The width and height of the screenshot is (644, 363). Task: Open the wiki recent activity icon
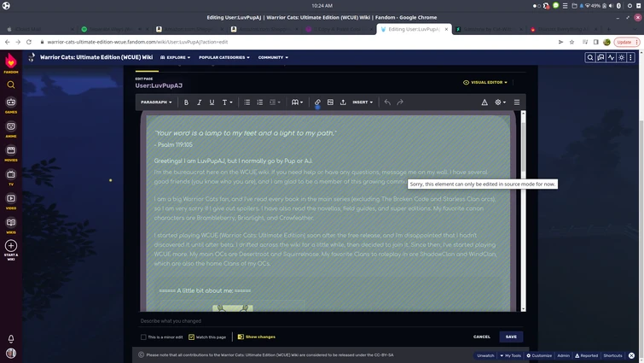(611, 57)
